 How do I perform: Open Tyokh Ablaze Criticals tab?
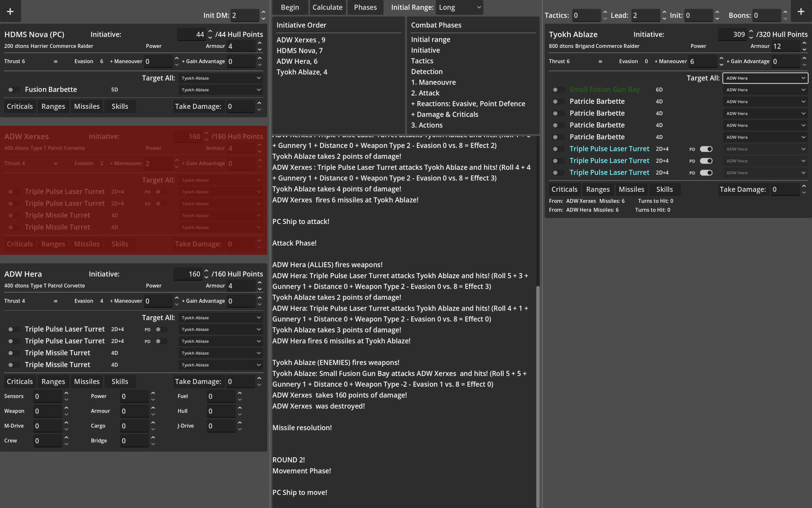point(564,189)
